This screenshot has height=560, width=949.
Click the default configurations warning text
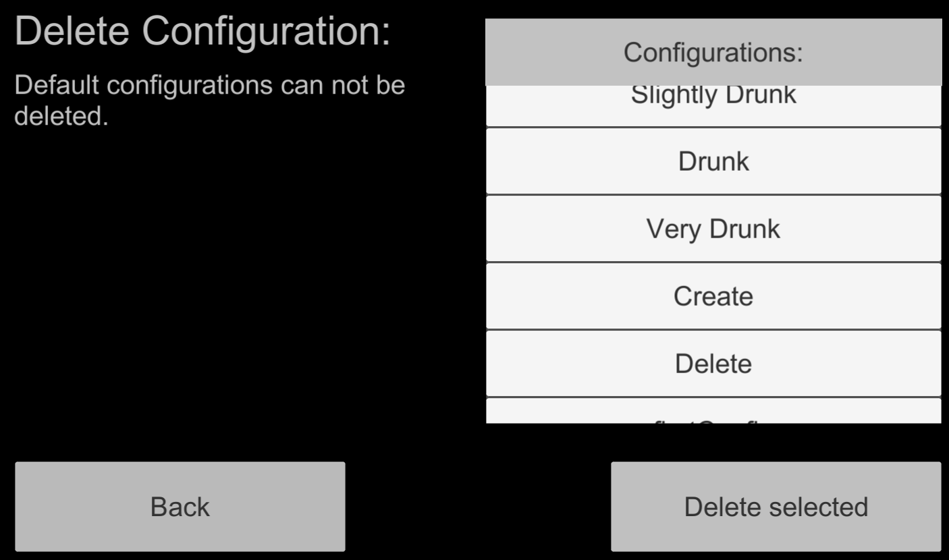tap(210, 101)
